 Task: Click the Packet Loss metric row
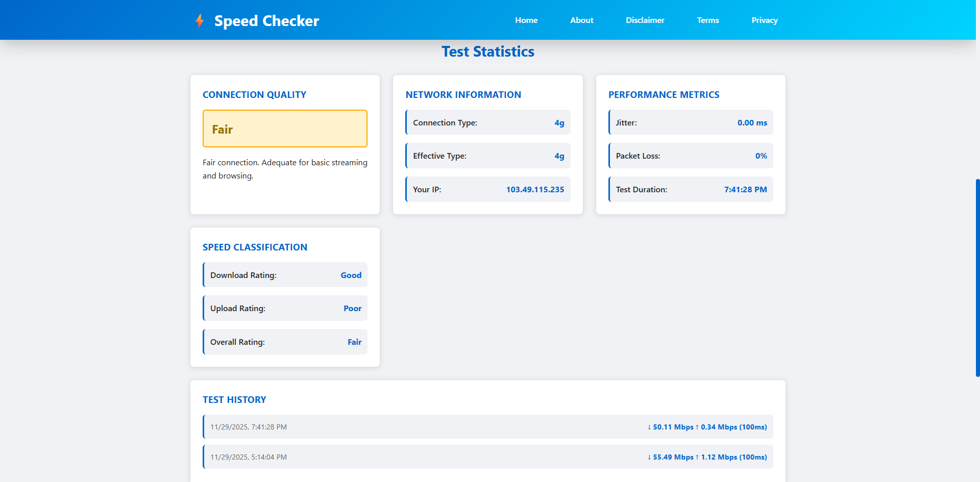690,156
